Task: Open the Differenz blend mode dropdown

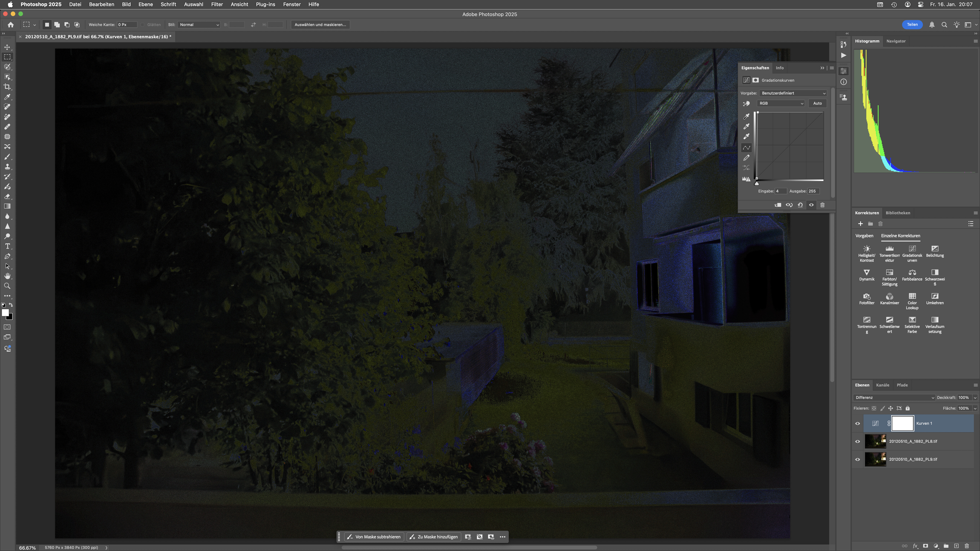Action: click(894, 397)
